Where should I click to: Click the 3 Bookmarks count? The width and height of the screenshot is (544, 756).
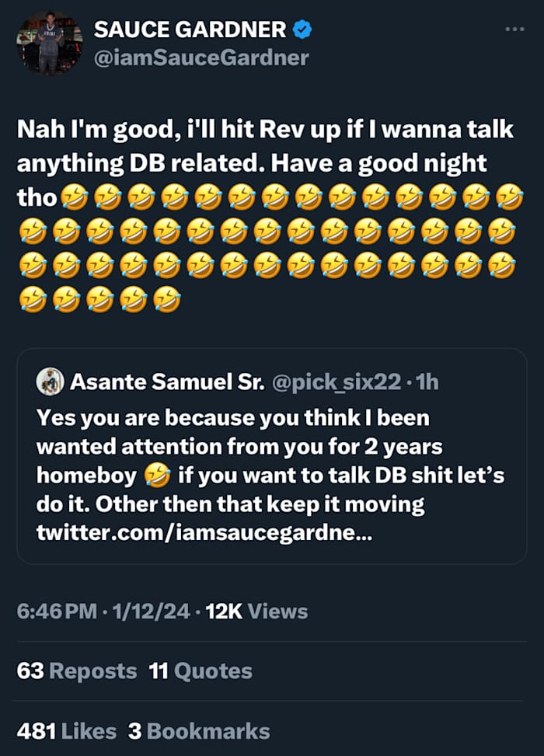click(x=199, y=731)
